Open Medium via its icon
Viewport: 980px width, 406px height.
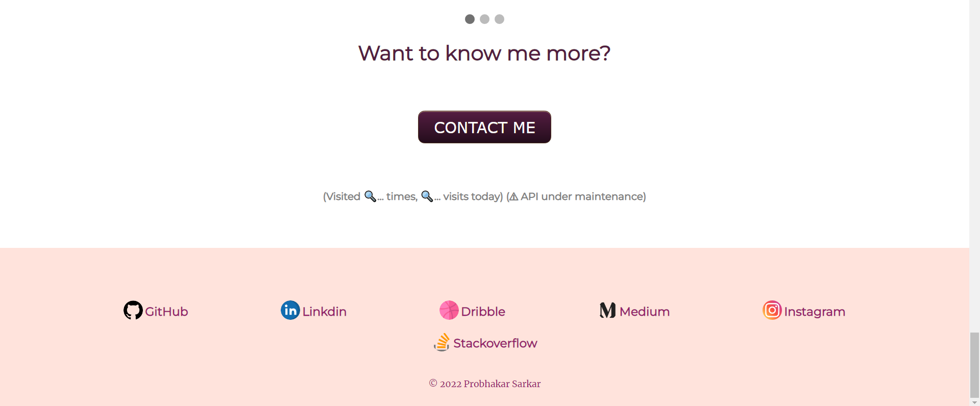[607, 310]
